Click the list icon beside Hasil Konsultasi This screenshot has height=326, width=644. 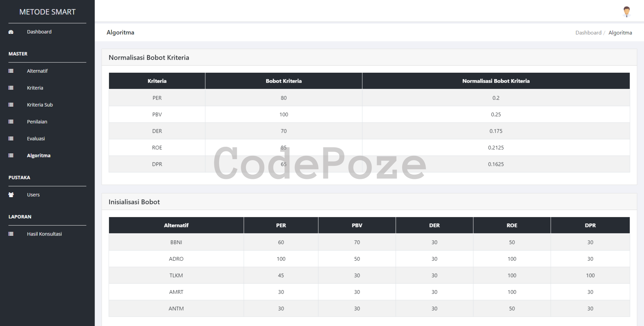coord(11,234)
